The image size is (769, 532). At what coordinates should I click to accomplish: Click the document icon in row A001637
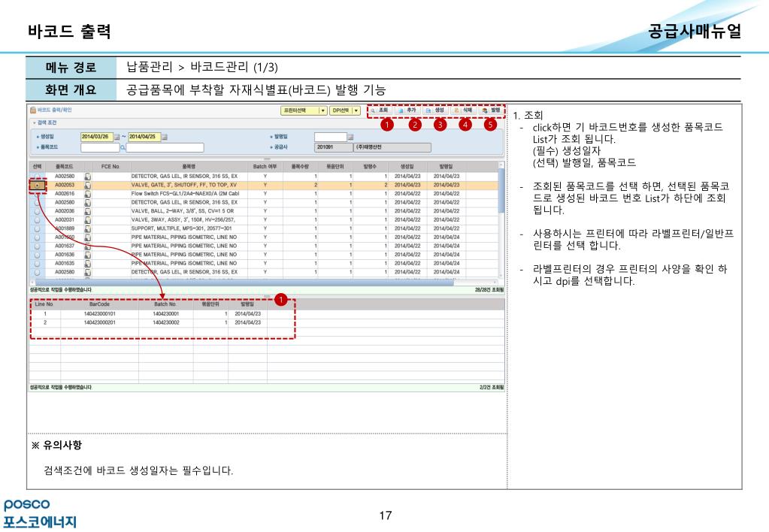click(x=87, y=246)
